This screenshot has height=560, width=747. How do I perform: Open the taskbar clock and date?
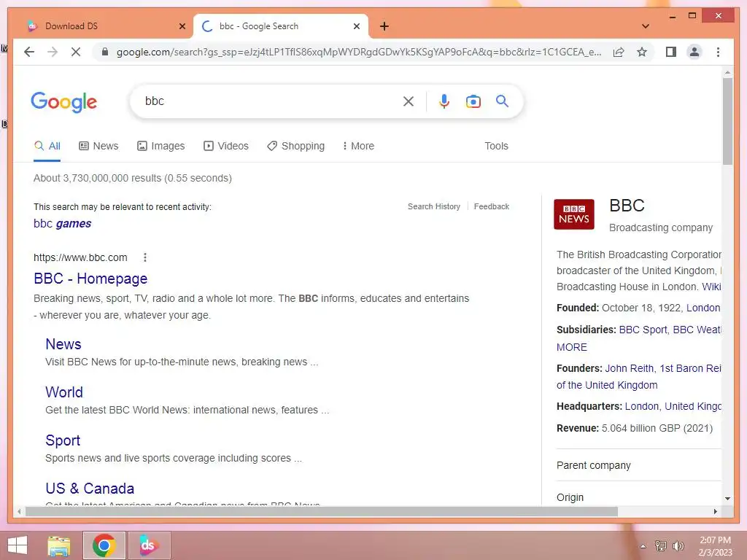point(715,546)
